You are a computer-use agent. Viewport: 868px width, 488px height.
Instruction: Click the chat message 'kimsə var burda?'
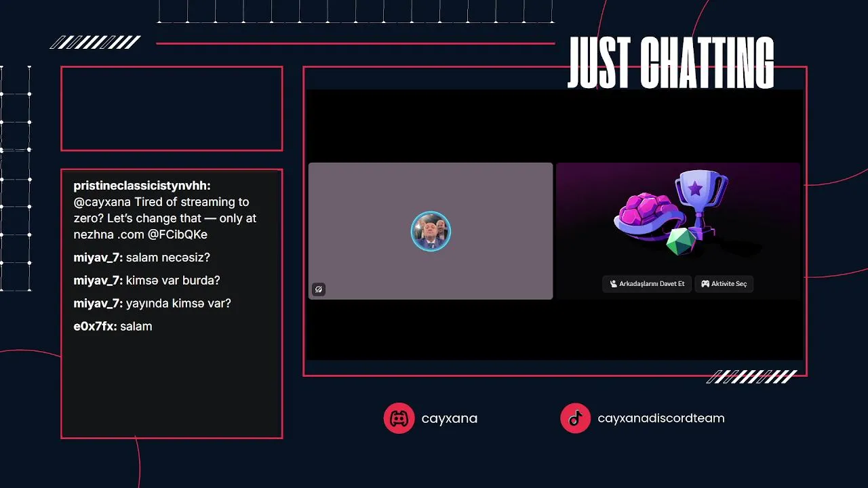(x=173, y=281)
